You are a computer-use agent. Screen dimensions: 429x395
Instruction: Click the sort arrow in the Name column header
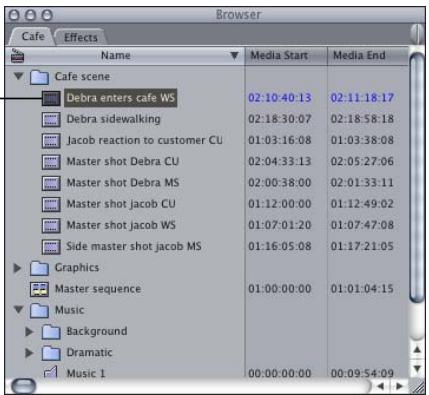234,55
